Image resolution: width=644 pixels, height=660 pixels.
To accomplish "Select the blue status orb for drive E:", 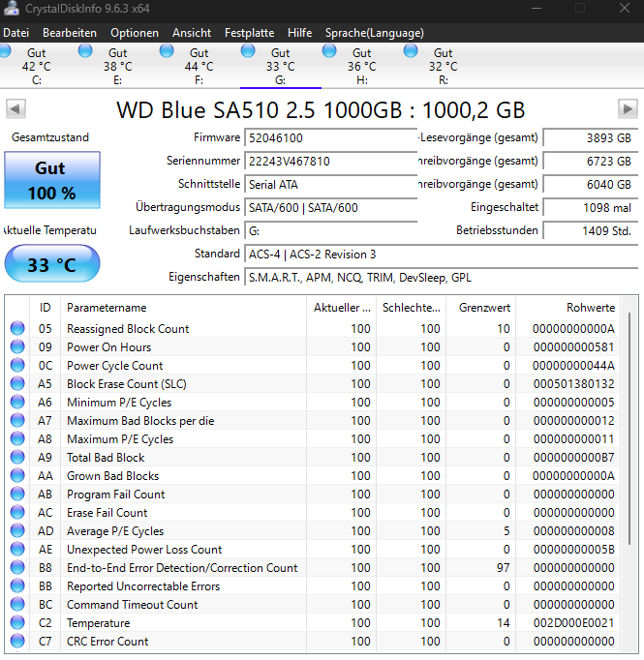I will 85,51.
